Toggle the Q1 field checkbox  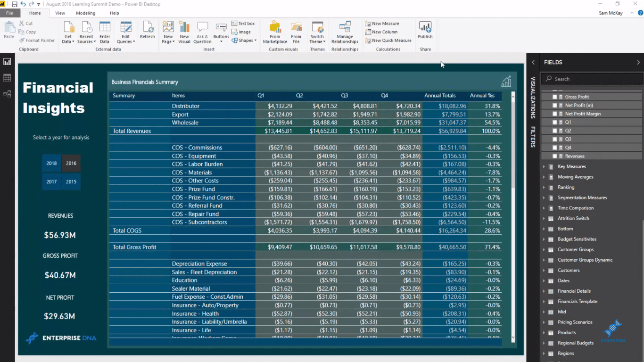pos(555,122)
